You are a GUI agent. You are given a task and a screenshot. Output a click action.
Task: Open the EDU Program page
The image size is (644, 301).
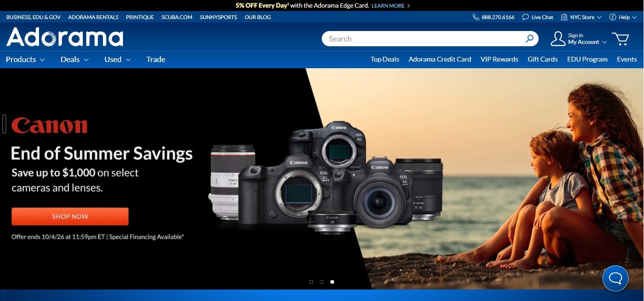587,60
